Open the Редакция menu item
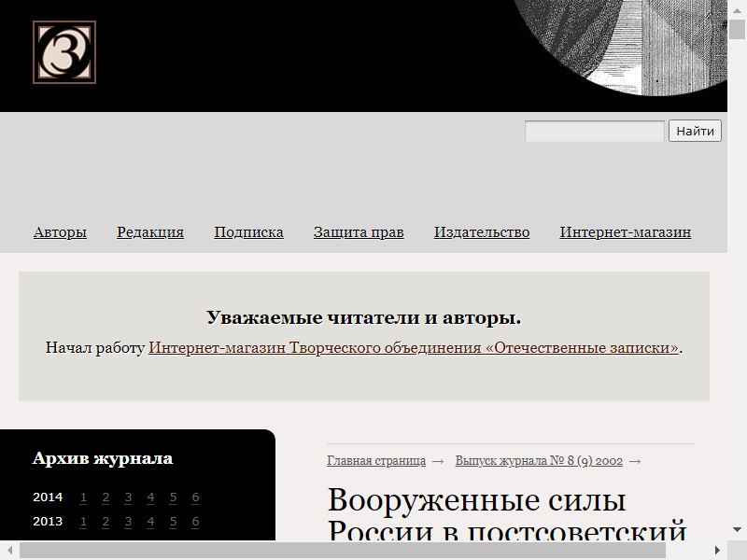 pyautogui.click(x=150, y=232)
